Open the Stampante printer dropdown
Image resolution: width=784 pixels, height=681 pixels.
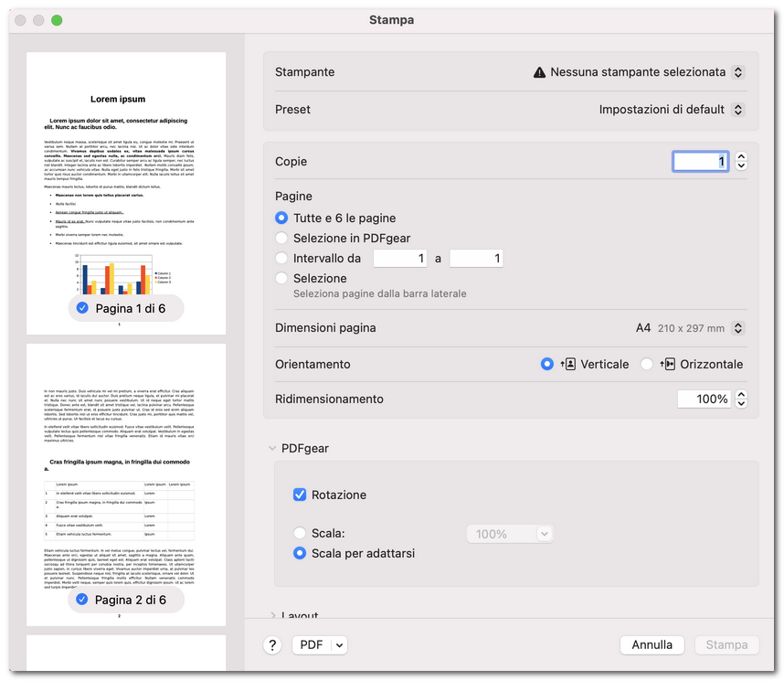738,72
